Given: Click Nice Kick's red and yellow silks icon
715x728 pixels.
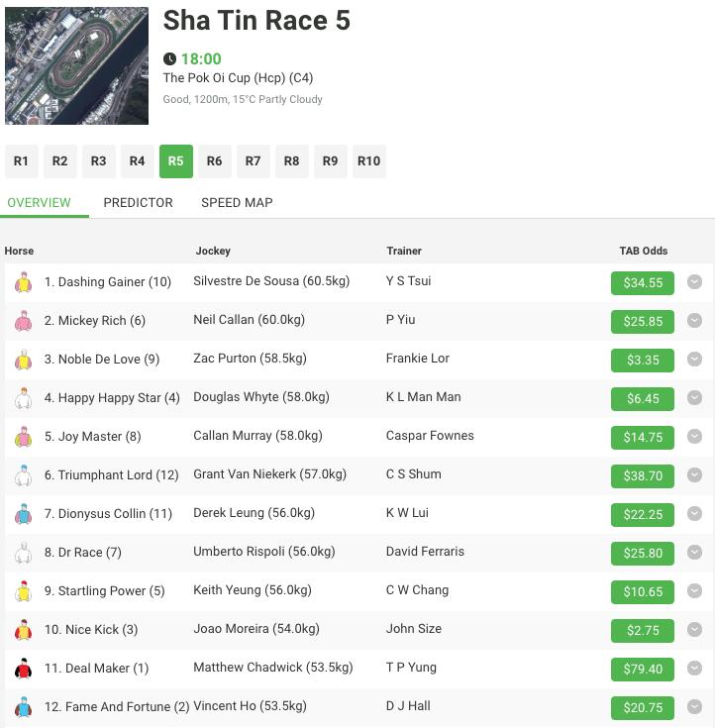Looking at the screenshot, I should [23, 630].
